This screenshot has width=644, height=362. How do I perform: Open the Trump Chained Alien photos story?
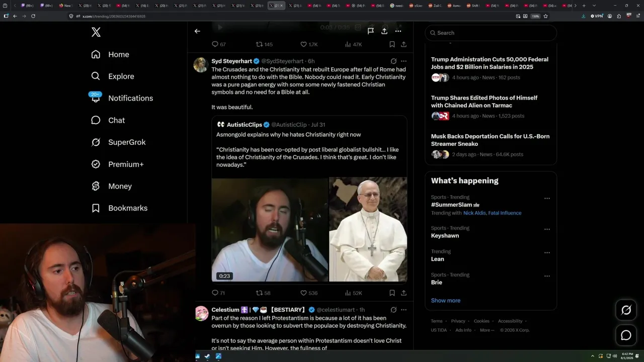[x=491, y=107]
